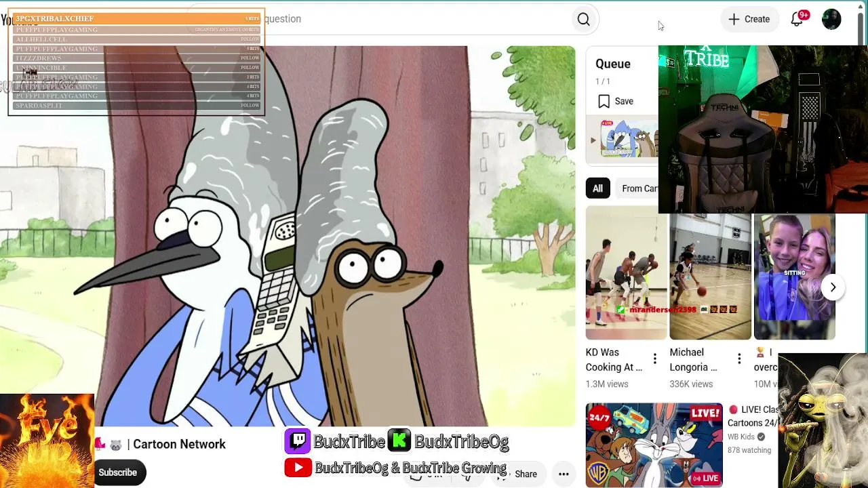868x488 pixels.
Task: Select the "All" filter chip
Action: coord(597,188)
